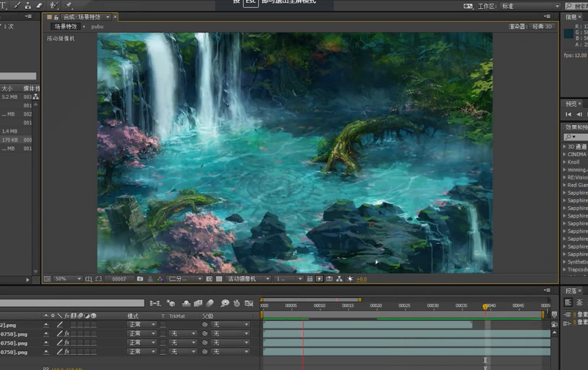Toggle fx switch on second layer

tap(67, 334)
